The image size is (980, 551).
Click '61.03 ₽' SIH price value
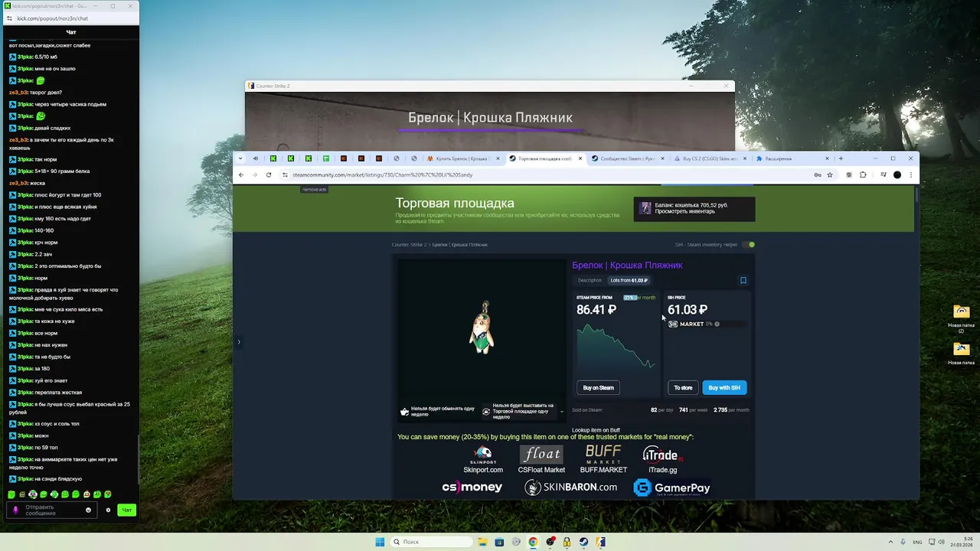click(x=687, y=310)
